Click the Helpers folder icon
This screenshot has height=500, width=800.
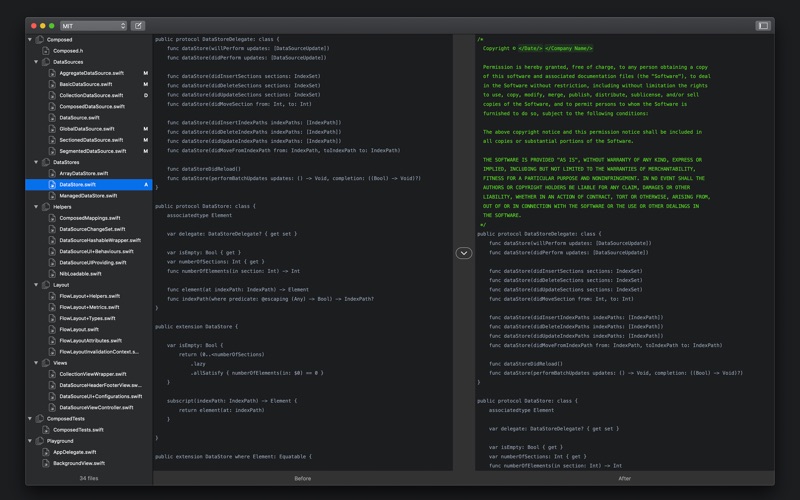click(46, 207)
